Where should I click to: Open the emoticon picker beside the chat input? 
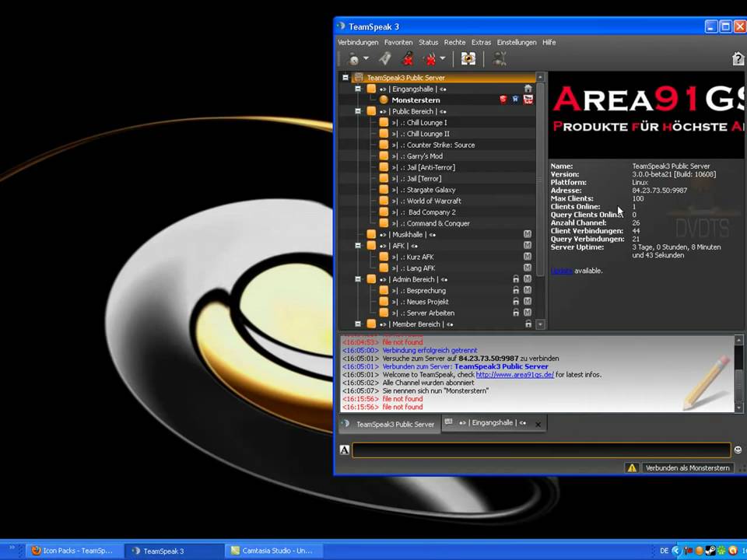tap(737, 450)
